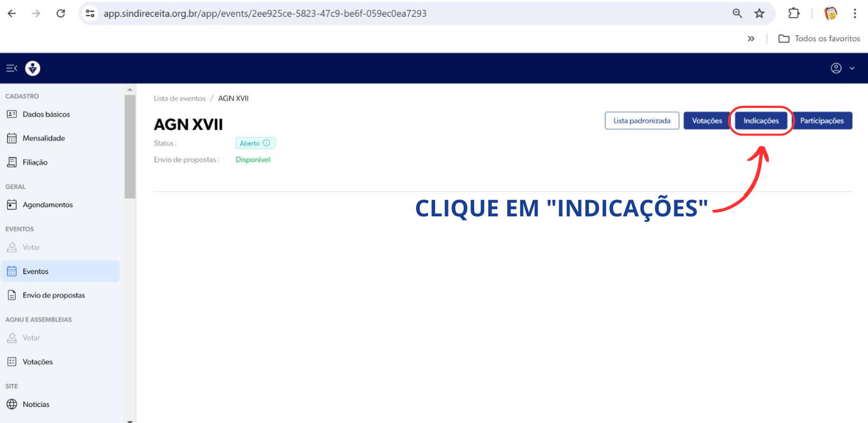Navigate to Lista de eventos breadcrumb
Viewport: 868px width, 423px height.
[180, 99]
